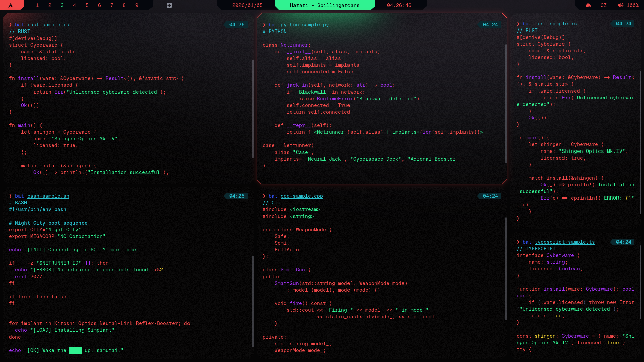
Task: Click the volume speaker icon
Action: click(620, 5)
